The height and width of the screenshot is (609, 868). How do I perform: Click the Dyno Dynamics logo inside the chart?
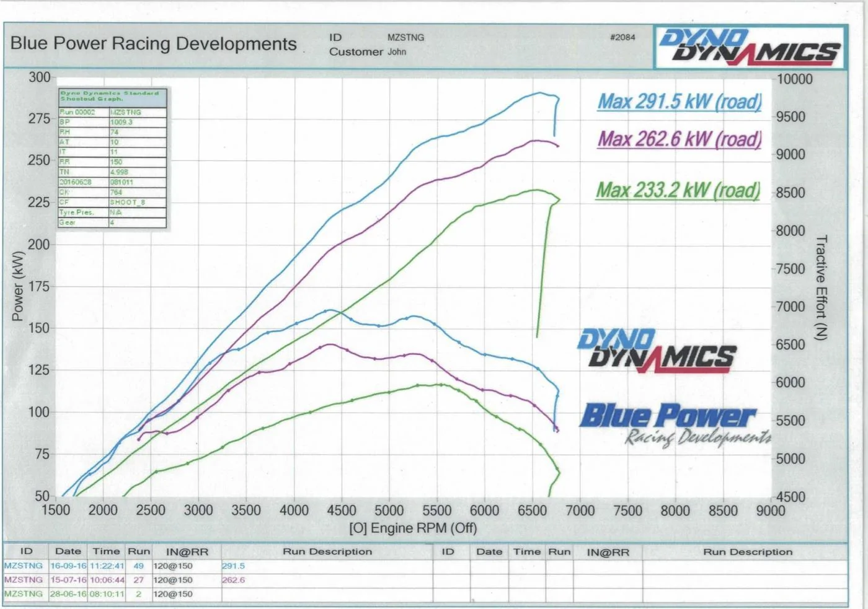pos(657,351)
